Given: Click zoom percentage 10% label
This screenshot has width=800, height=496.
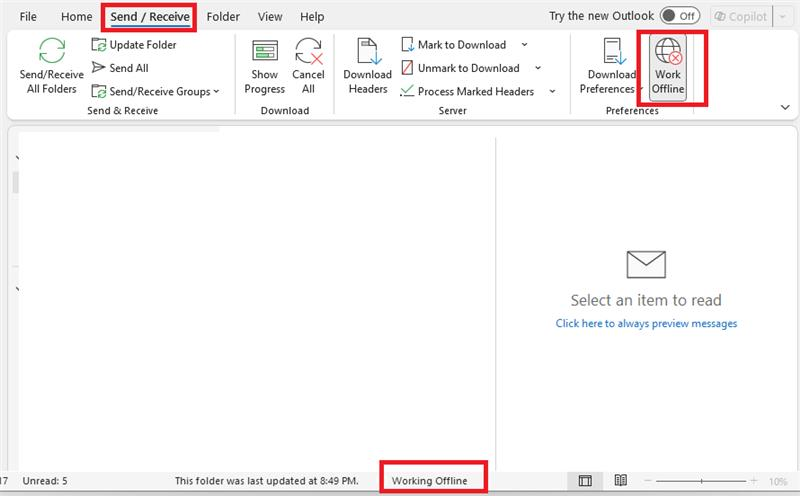Looking at the screenshot, I should tap(778, 481).
